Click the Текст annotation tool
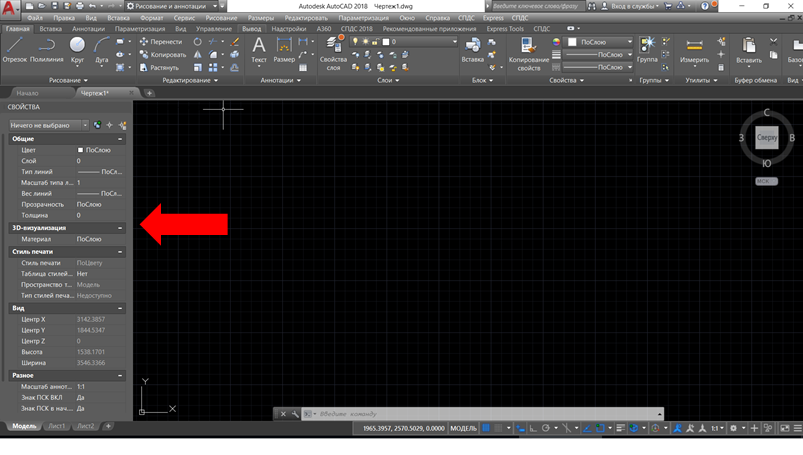Image resolution: width=803 pixels, height=455 pixels. click(x=259, y=49)
